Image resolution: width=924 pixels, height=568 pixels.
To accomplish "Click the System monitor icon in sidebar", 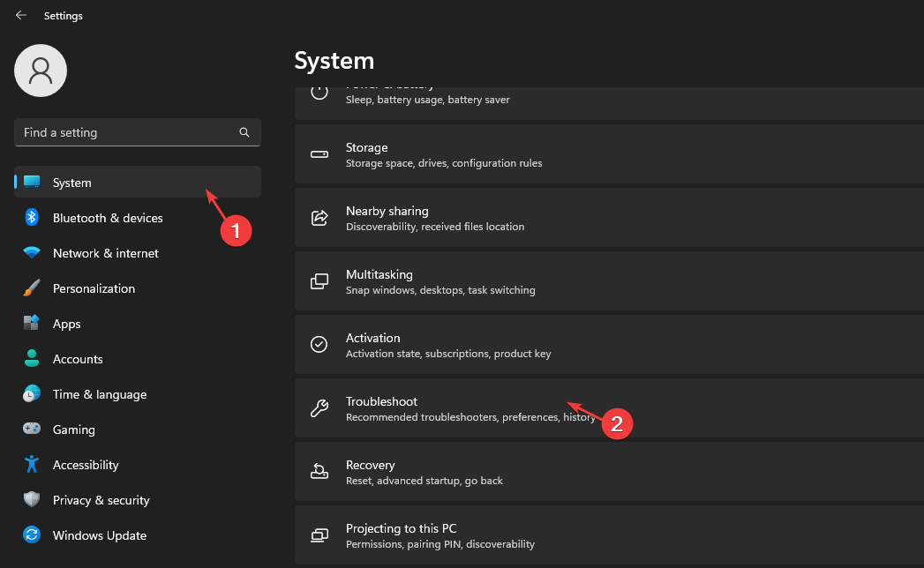I will [x=32, y=182].
